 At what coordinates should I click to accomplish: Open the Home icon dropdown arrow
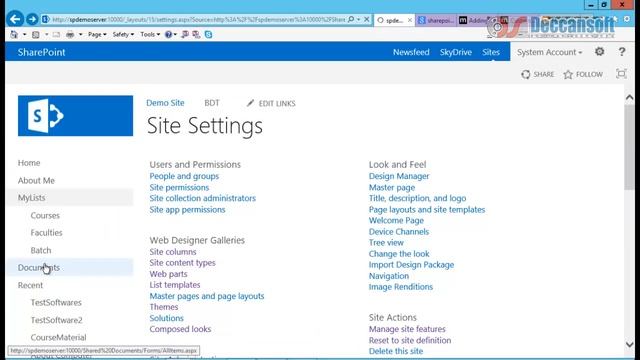(24, 35)
